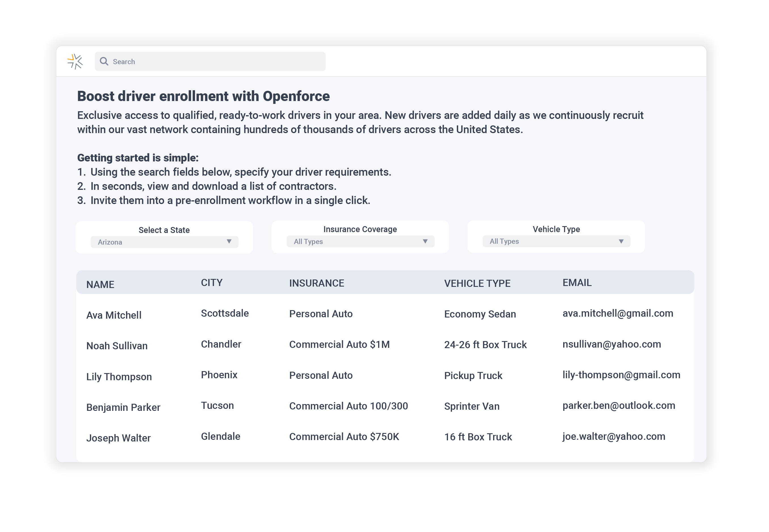
Task: Select driver row for Ava Mitchell
Action: point(114,315)
